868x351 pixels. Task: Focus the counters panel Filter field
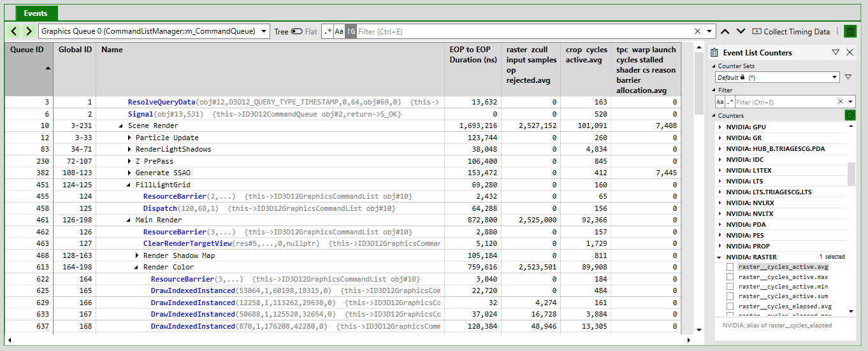tap(785, 102)
